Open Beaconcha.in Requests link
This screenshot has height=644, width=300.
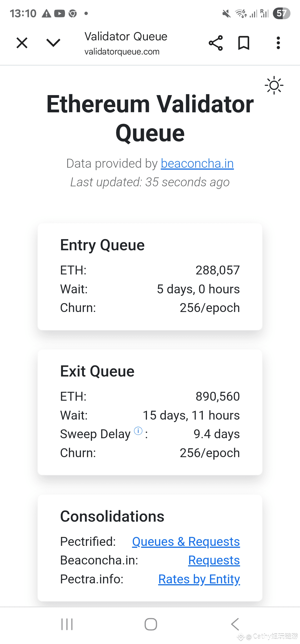coord(214,560)
